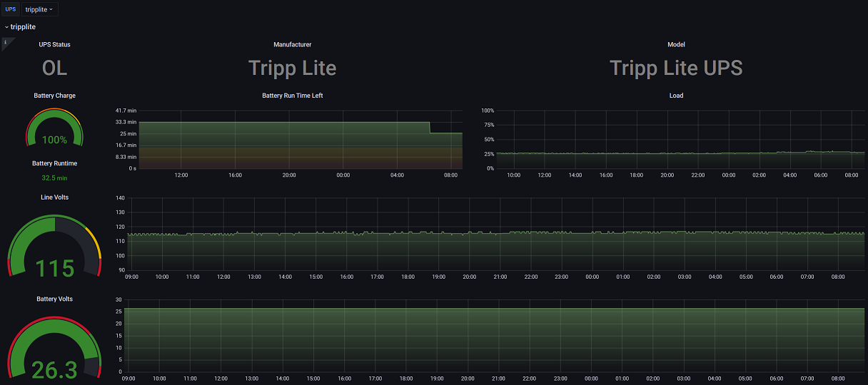Click the runtime drop step on the graph

tap(430, 128)
